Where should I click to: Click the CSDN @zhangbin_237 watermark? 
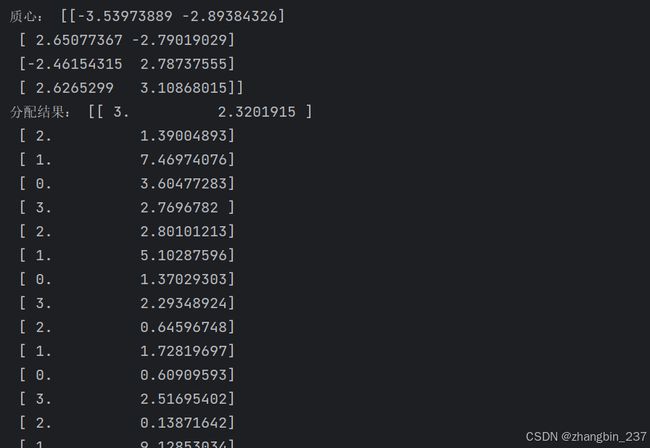click(x=586, y=437)
